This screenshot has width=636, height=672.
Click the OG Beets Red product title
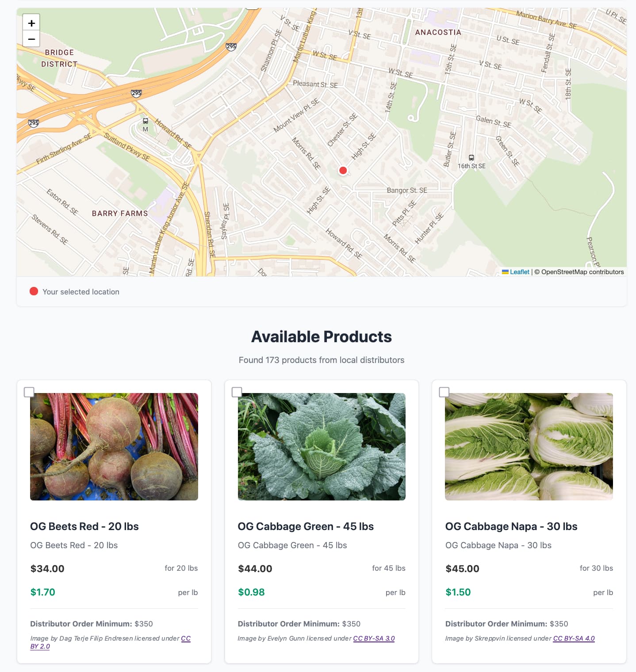pyautogui.click(x=84, y=526)
